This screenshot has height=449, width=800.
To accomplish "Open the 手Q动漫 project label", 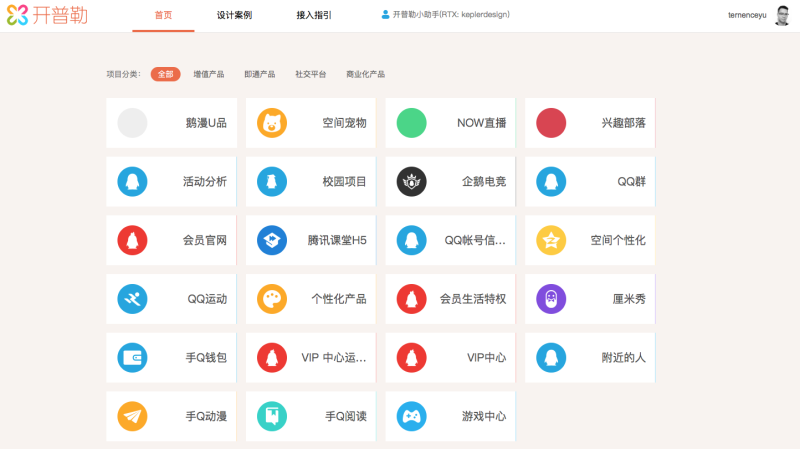I will 206,416.
